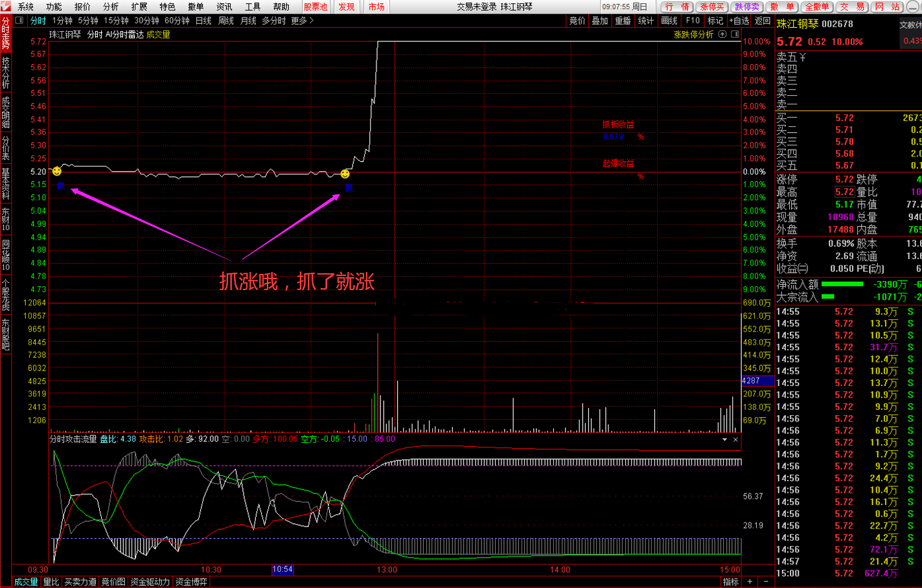
Task: Toggle right panel icon after 涨跌停分析
Action: [735, 34]
